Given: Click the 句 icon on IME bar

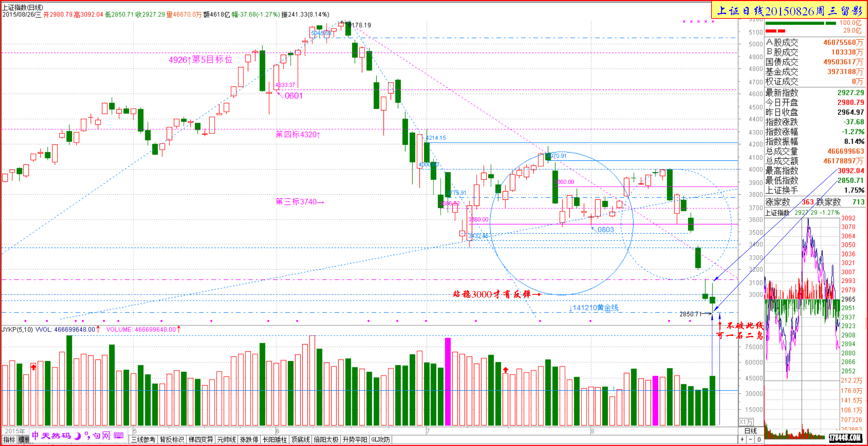Looking at the screenshot, I should (97, 436).
